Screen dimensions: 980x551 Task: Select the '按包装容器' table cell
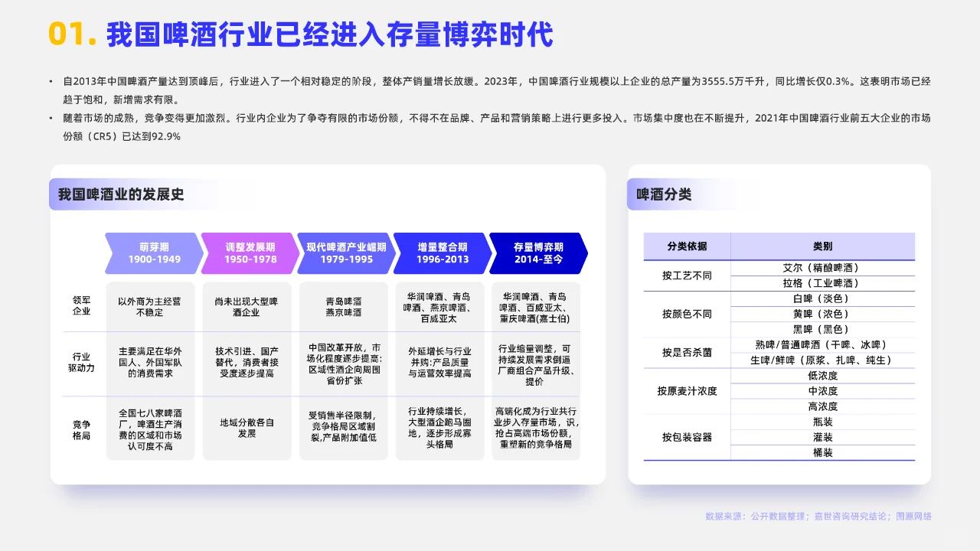[687, 437]
